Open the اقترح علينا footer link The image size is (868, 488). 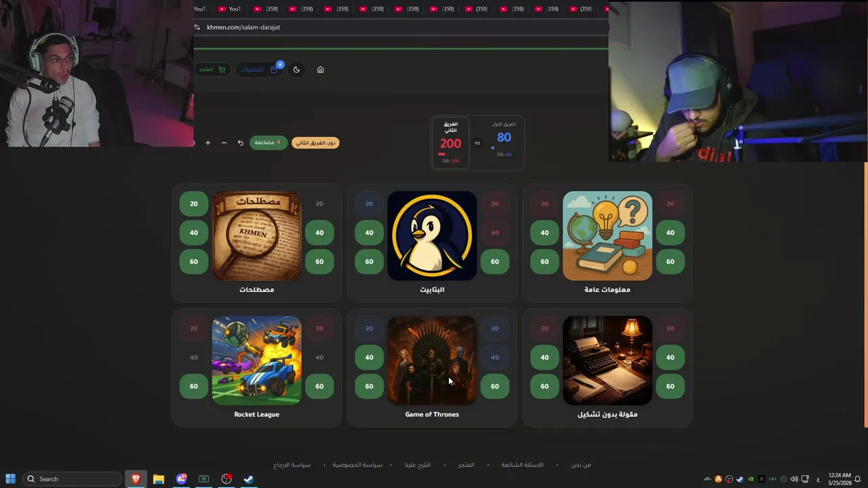pos(418,465)
